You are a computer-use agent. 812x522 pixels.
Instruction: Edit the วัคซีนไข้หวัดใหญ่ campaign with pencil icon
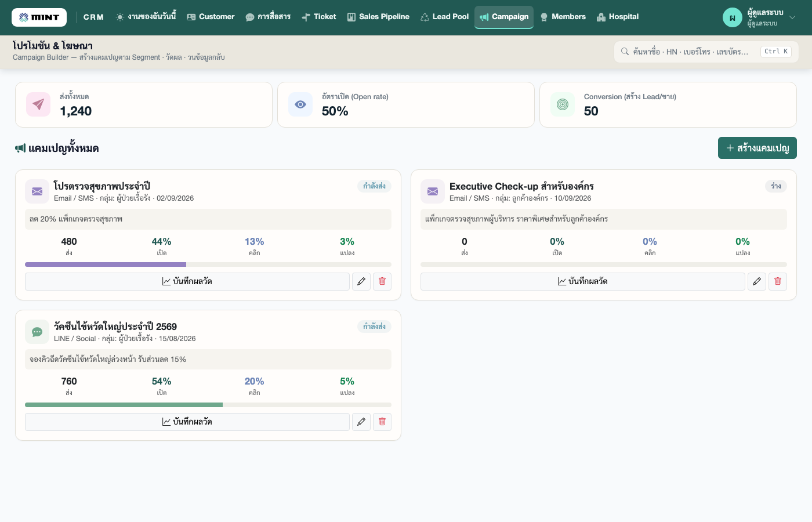point(361,422)
